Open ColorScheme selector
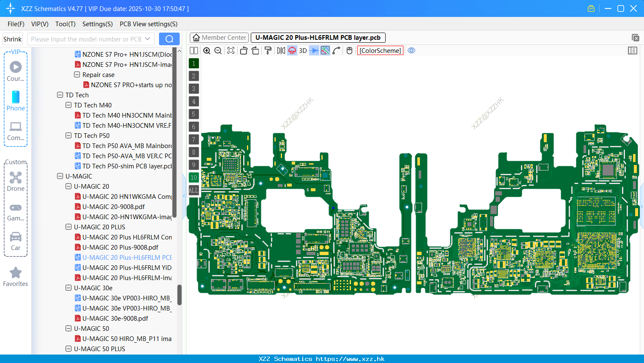Viewport: 644px width, 363px height. [x=381, y=50]
